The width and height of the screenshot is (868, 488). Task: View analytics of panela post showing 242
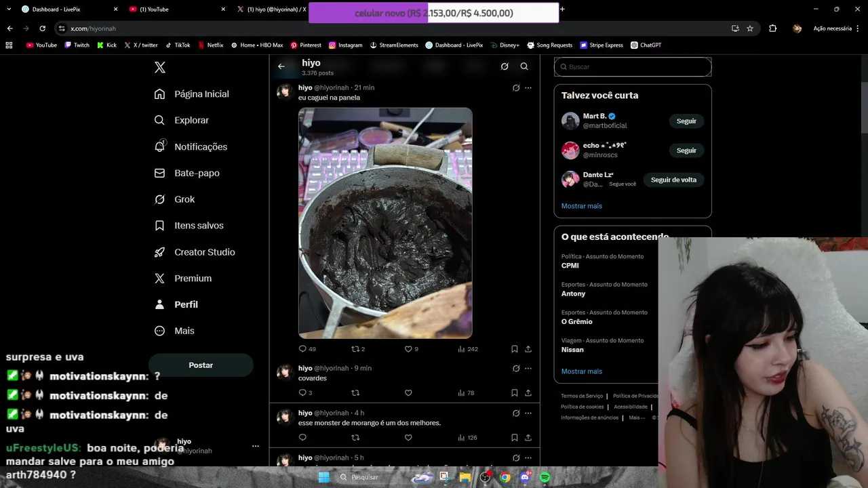468,349
